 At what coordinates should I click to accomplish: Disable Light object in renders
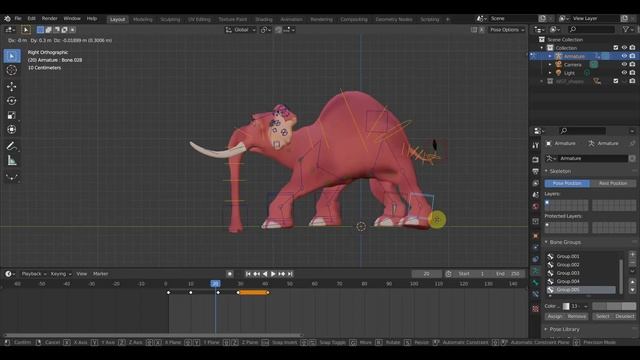(x=632, y=73)
